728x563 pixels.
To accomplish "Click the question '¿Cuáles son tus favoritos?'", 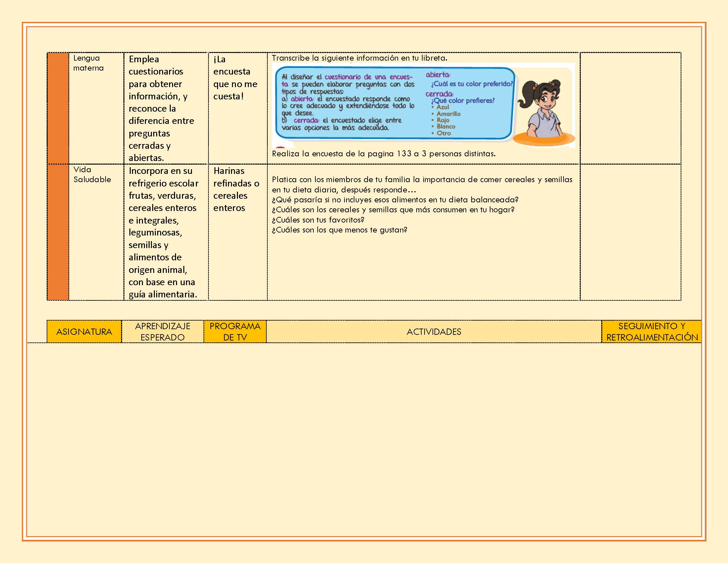I will 318,220.
